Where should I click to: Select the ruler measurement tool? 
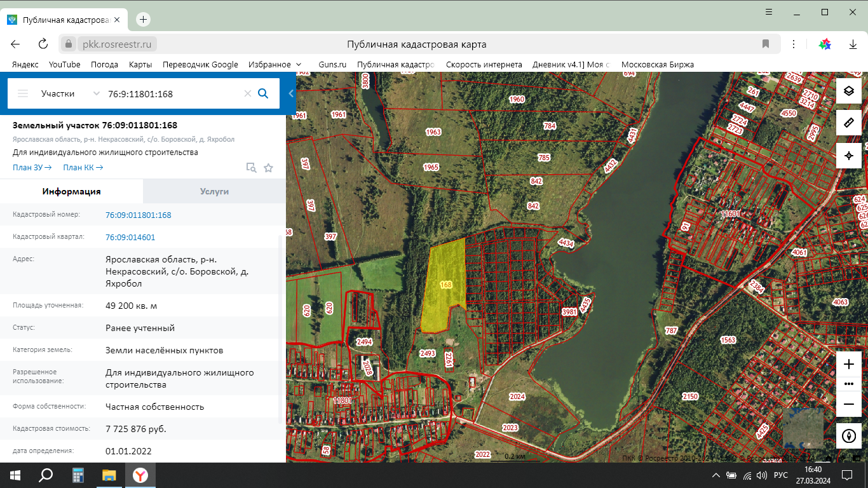(848, 123)
